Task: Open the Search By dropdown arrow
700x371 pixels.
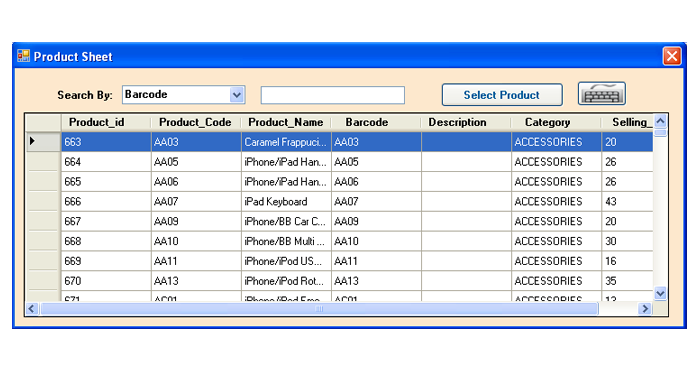Action: pyautogui.click(x=237, y=95)
